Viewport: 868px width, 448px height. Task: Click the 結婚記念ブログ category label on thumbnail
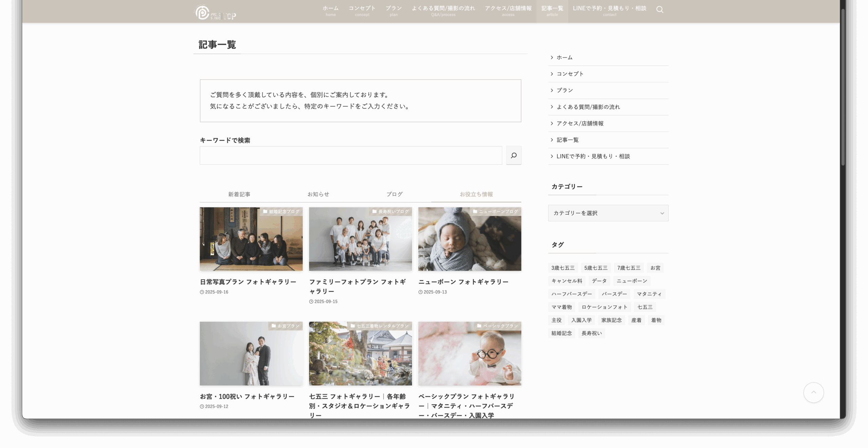281,212
